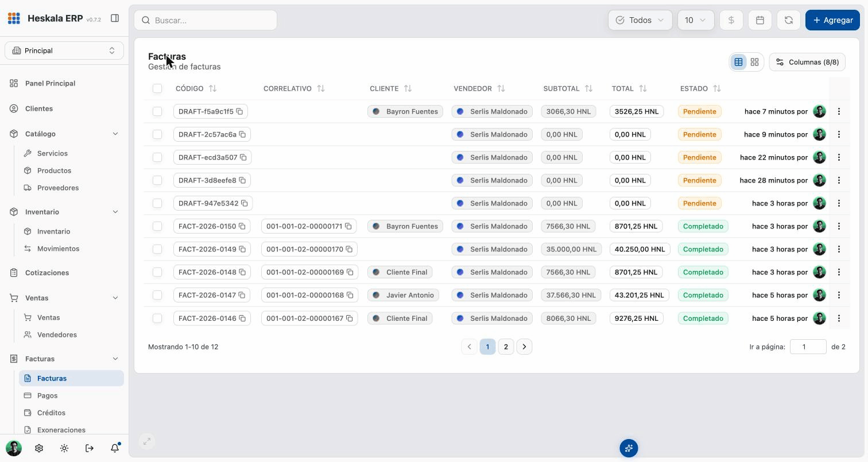Focus the Buscar search field
The height and width of the screenshot is (462, 868).
click(x=206, y=20)
